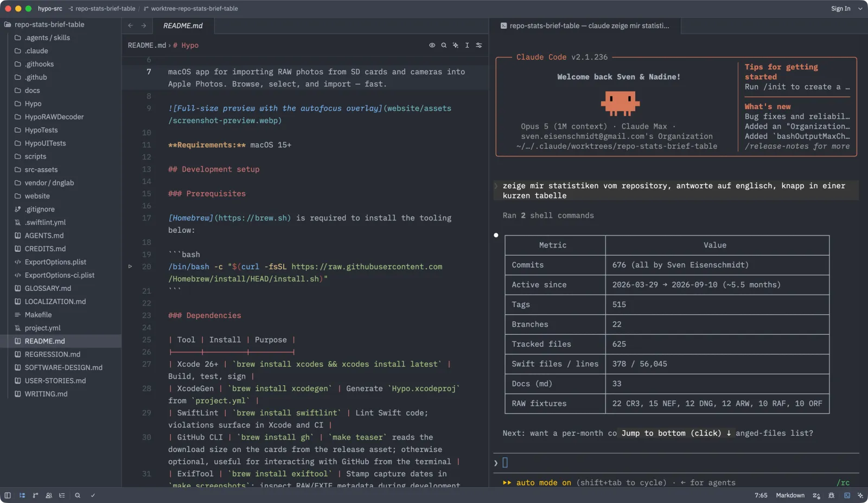Click the Sign In button
868x503 pixels.
click(840, 9)
